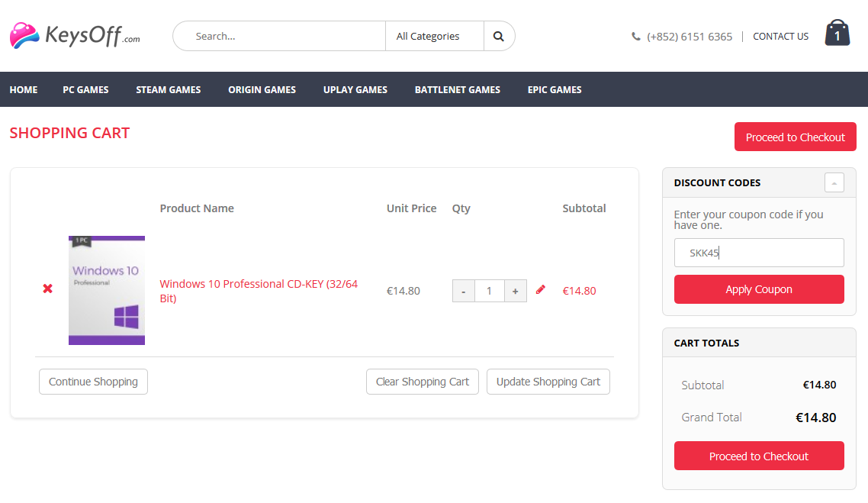Increase quantity with plus button
This screenshot has width=868, height=503.
tap(516, 291)
